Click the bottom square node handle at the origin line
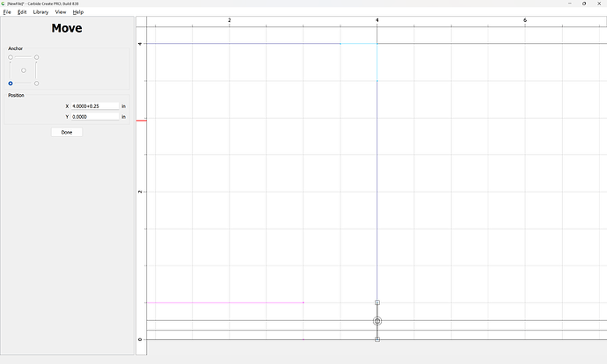 pos(377,339)
